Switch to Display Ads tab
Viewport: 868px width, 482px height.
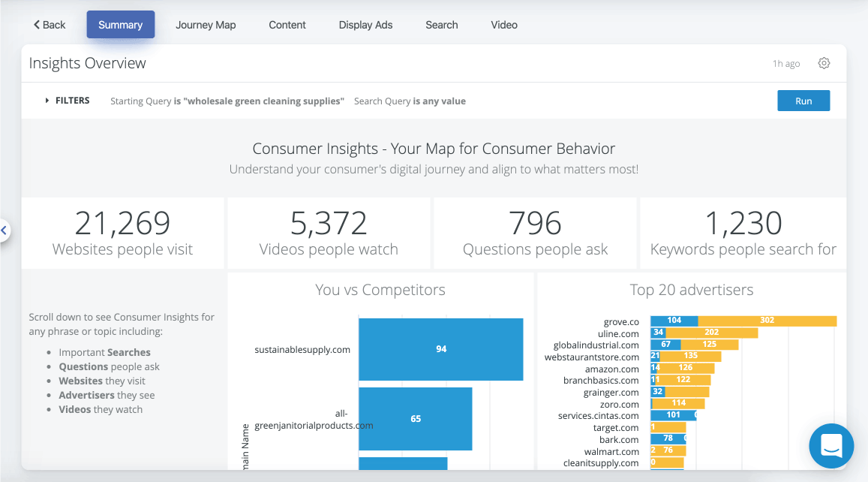(365, 25)
